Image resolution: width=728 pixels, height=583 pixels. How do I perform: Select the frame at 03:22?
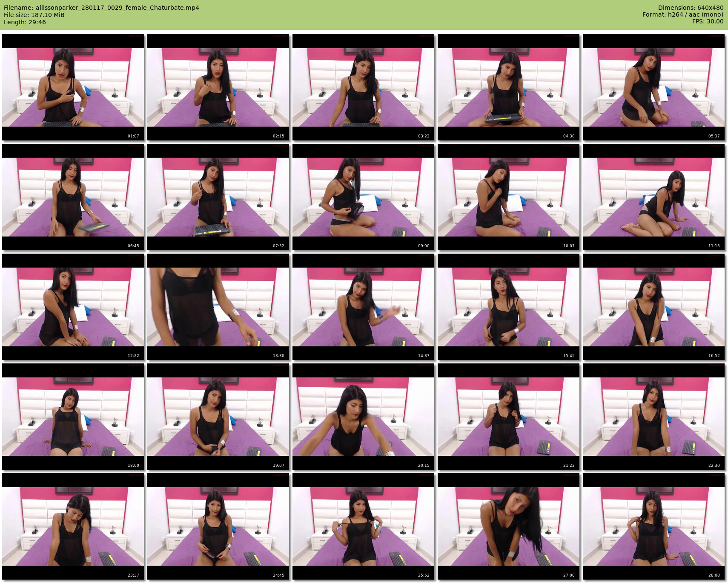coord(363,87)
